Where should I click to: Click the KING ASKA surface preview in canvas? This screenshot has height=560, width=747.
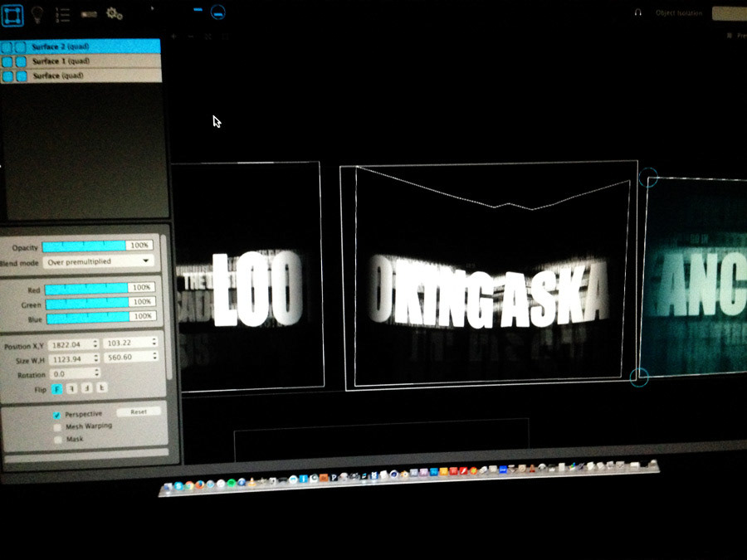(488, 276)
